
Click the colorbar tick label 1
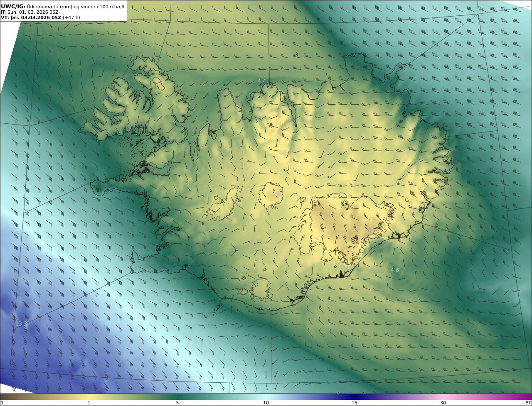tap(89, 403)
